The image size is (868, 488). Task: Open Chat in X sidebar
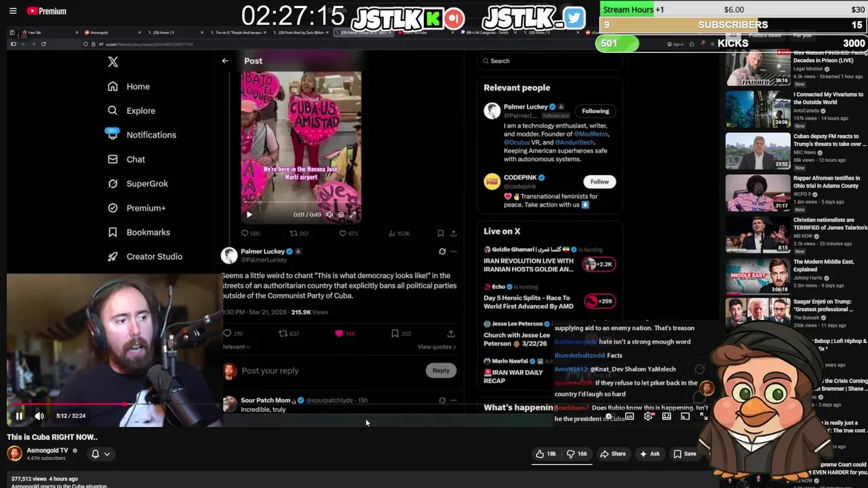[x=126, y=159]
